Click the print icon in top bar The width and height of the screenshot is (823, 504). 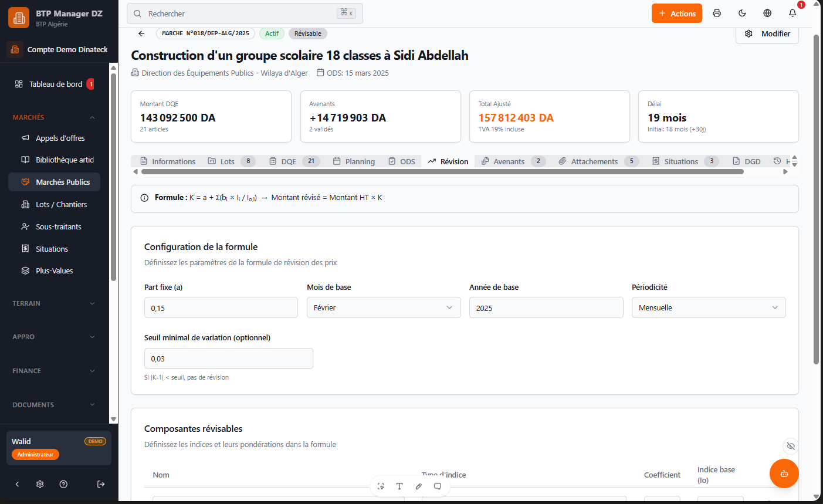pyautogui.click(x=717, y=13)
